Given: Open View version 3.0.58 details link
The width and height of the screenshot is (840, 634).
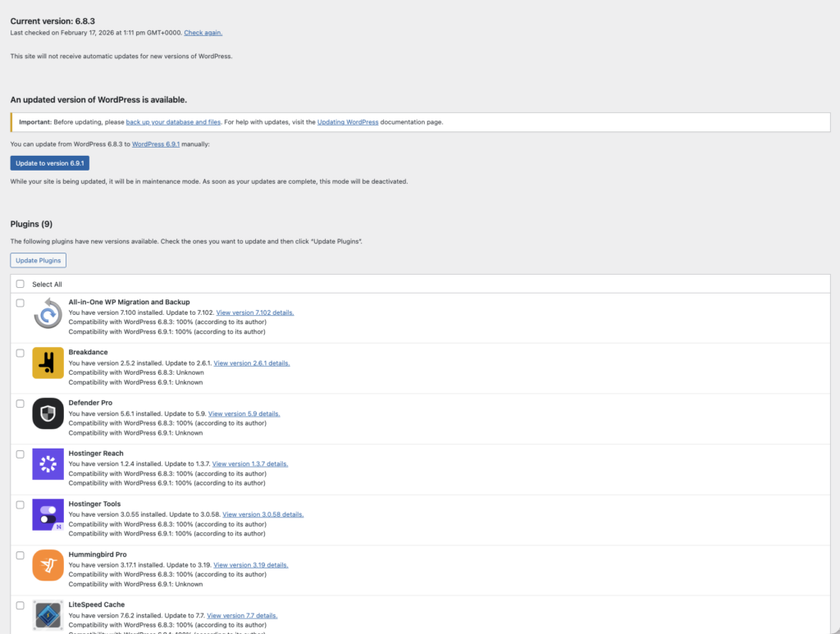Looking at the screenshot, I should pos(262,514).
